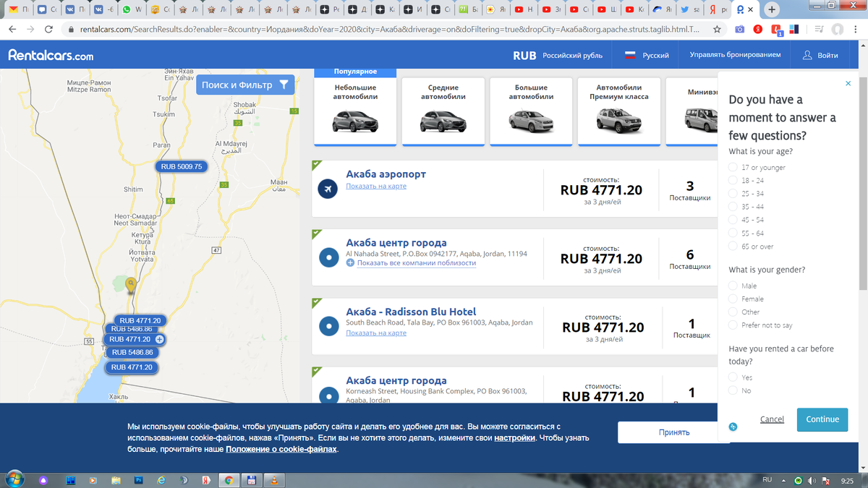Click Показать на карте under Акаба аэропорт
Viewport: 868px width, 488px height.
376,187
